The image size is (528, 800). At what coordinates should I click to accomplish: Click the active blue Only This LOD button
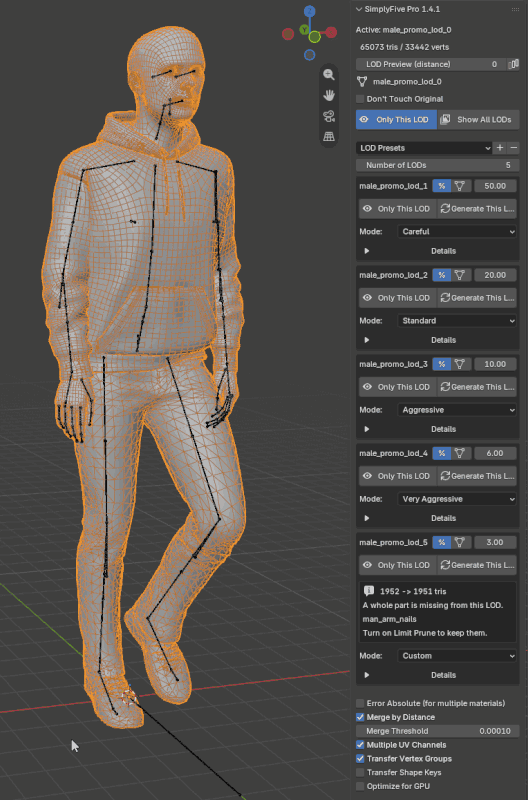[x=396, y=119]
